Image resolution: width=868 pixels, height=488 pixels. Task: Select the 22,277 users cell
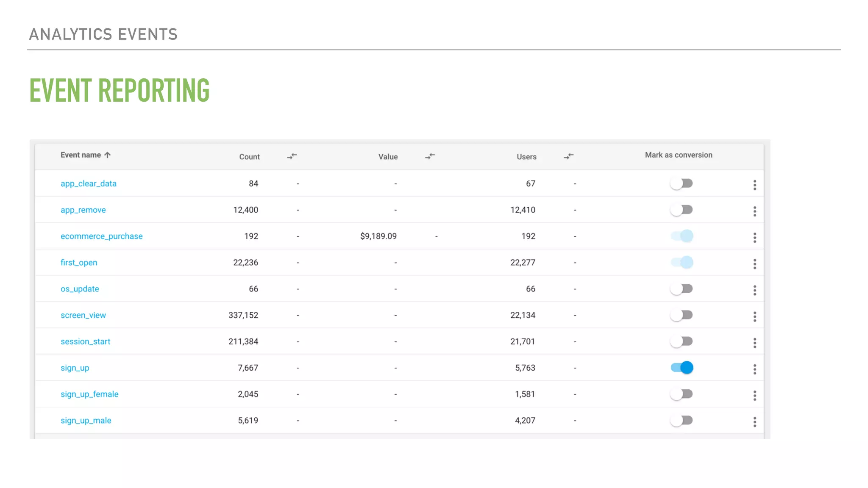point(523,263)
